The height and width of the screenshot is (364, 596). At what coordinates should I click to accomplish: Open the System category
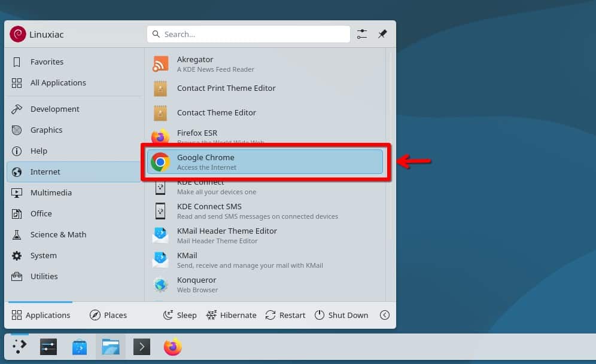tap(74, 255)
